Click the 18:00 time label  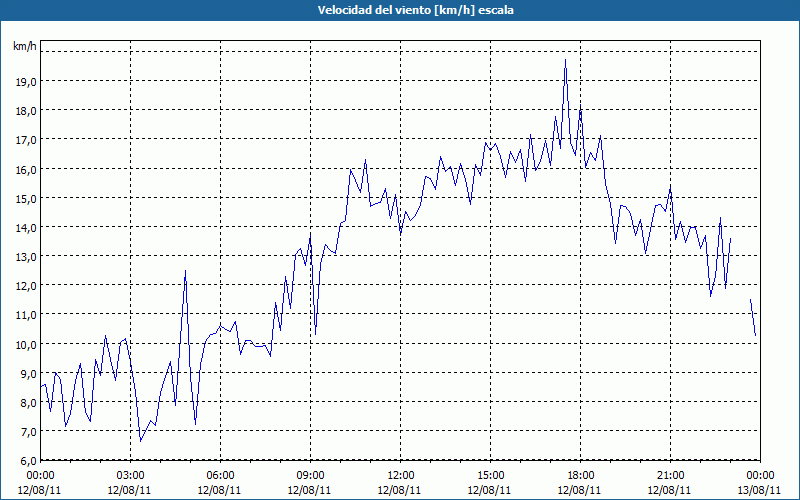[x=581, y=476]
